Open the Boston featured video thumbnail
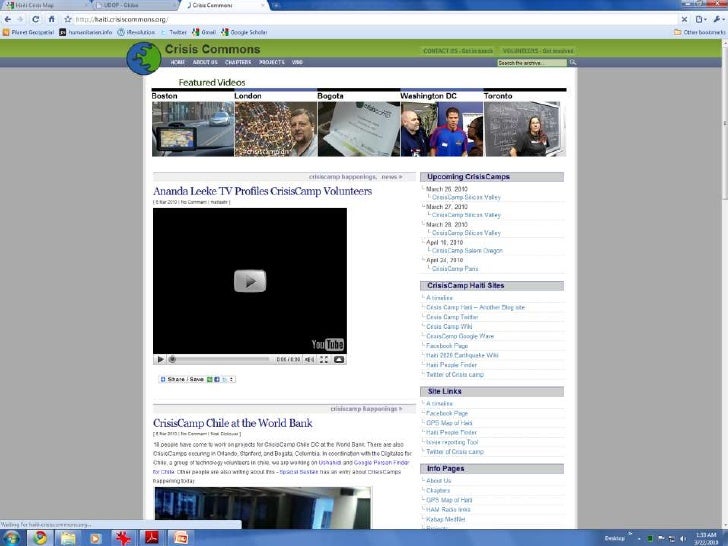This screenshot has width=728, height=546. coord(193,129)
